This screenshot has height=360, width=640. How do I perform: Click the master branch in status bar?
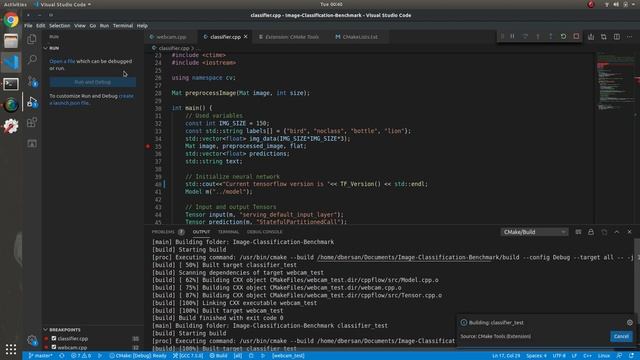(40, 356)
